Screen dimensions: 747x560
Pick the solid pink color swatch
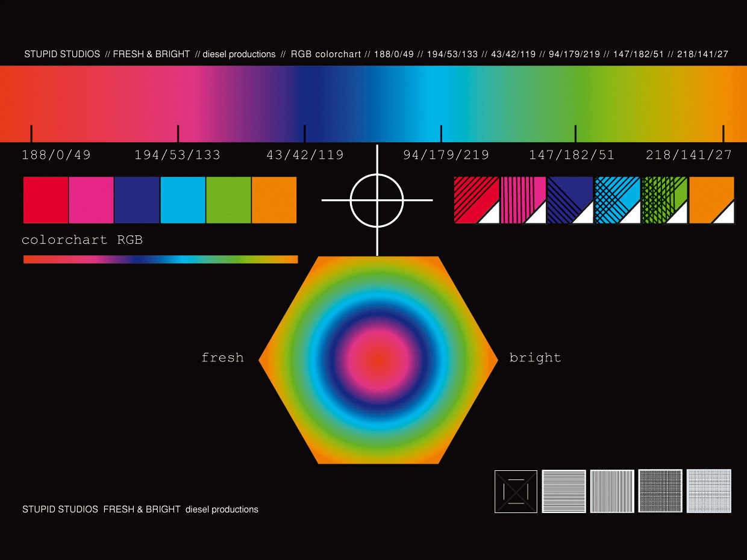[92, 200]
